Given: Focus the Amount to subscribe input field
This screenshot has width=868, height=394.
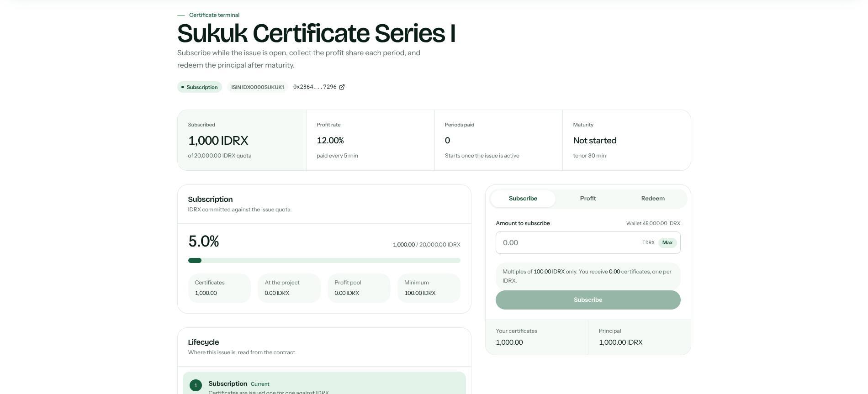Looking at the screenshot, I should [588, 242].
